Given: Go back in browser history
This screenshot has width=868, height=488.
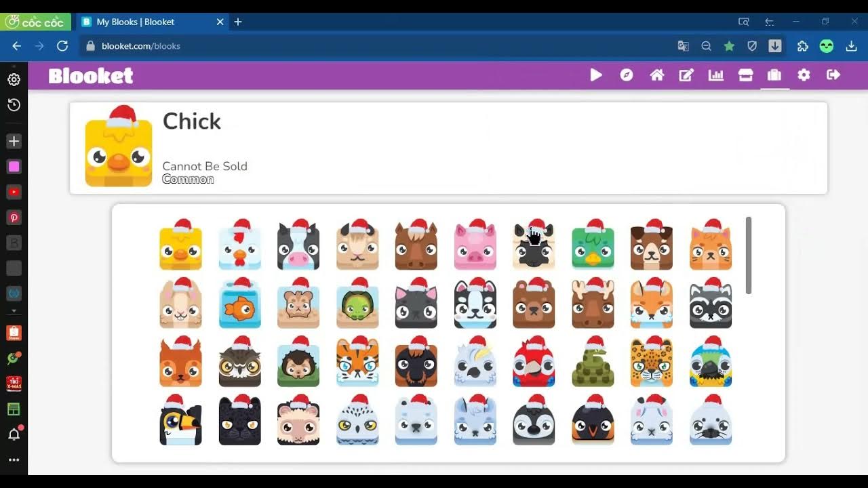Looking at the screenshot, I should pos(16,46).
